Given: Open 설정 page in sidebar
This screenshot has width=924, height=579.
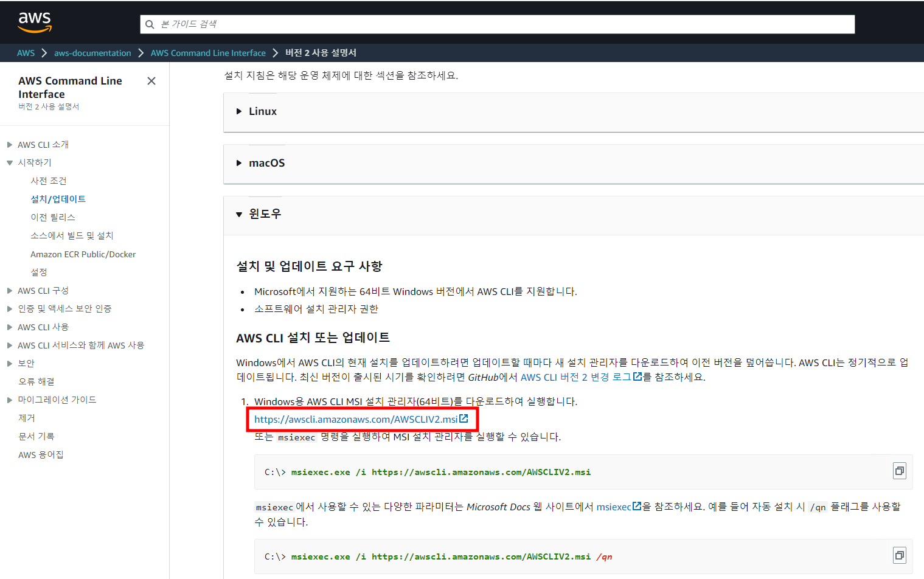Looking at the screenshot, I should coord(39,272).
